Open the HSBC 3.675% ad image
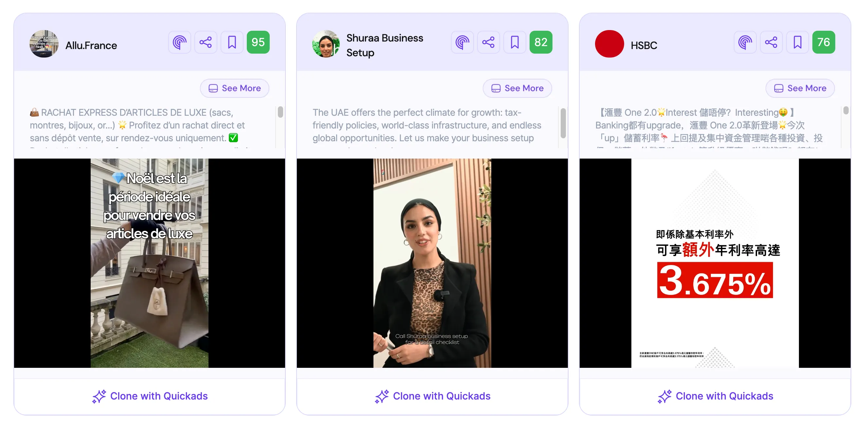Viewport: 868px width, 427px height. click(715, 263)
